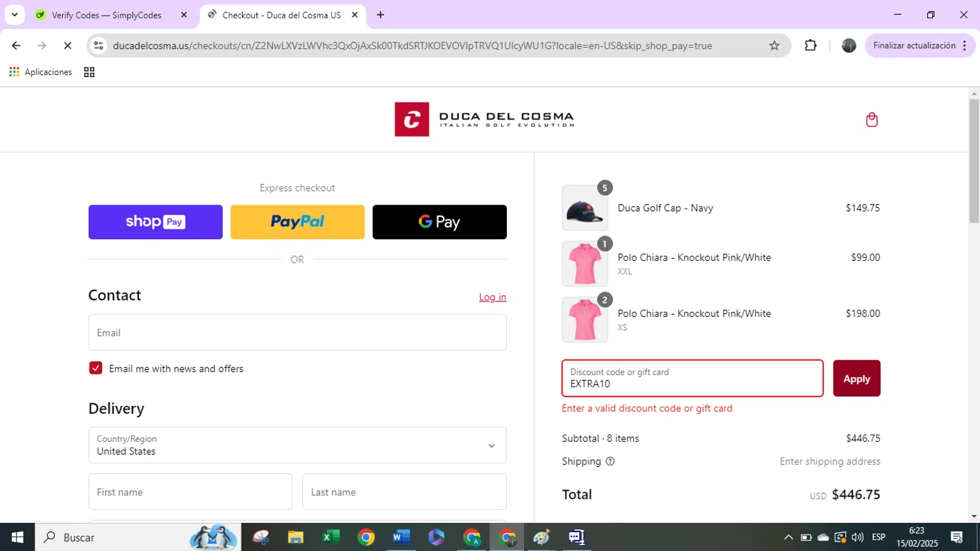This screenshot has width=980, height=551.
Task: Pay with PayPal express checkout
Action: (297, 222)
